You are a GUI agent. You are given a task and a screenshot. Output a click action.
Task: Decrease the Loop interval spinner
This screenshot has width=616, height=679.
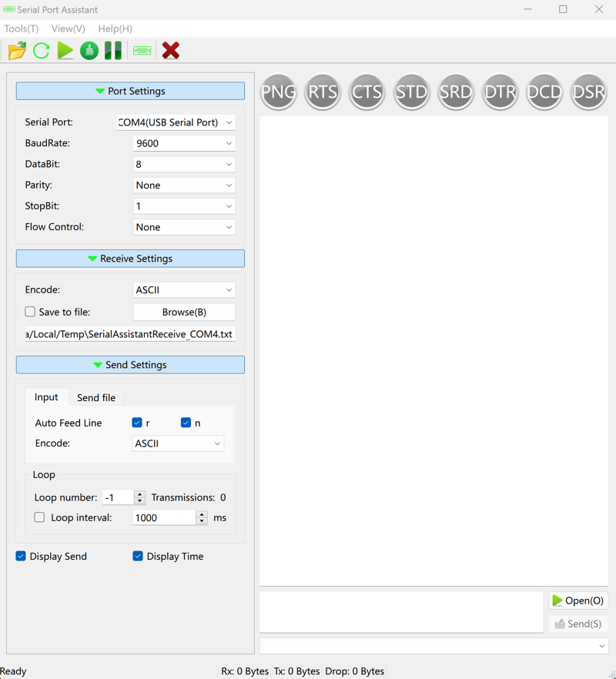[202, 521]
